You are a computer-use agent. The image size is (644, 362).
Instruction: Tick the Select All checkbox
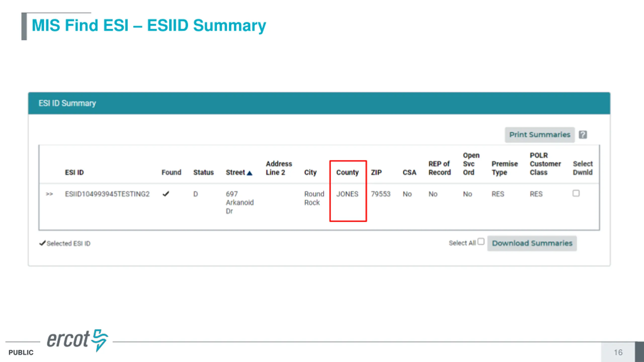click(x=481, y=241)
